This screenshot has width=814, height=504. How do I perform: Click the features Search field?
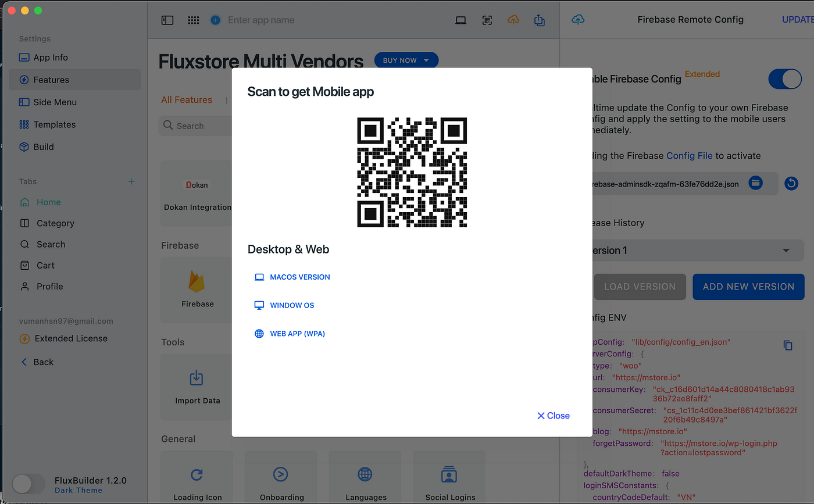point(195,126)
